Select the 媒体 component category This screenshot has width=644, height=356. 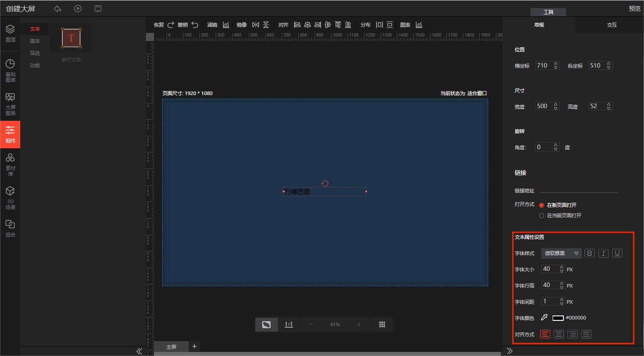[x=35, y=41]
